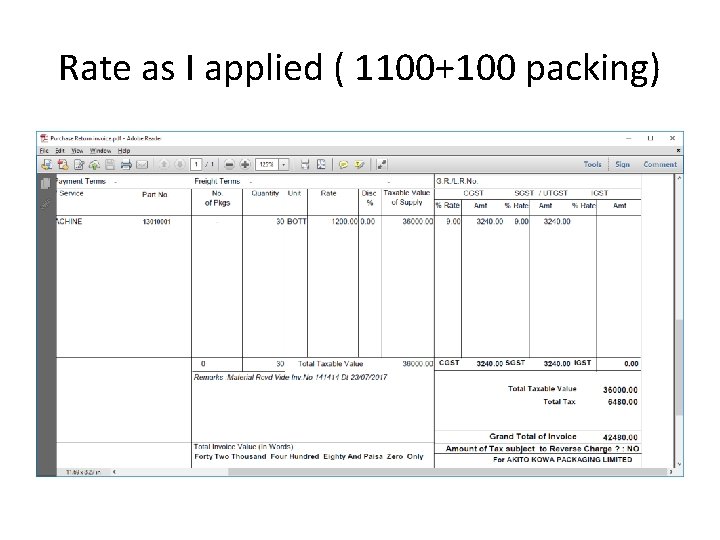The height and width of the screenshot is (540, 720).
Task: Select the highlight text tool icon
Action: point(360,164)
